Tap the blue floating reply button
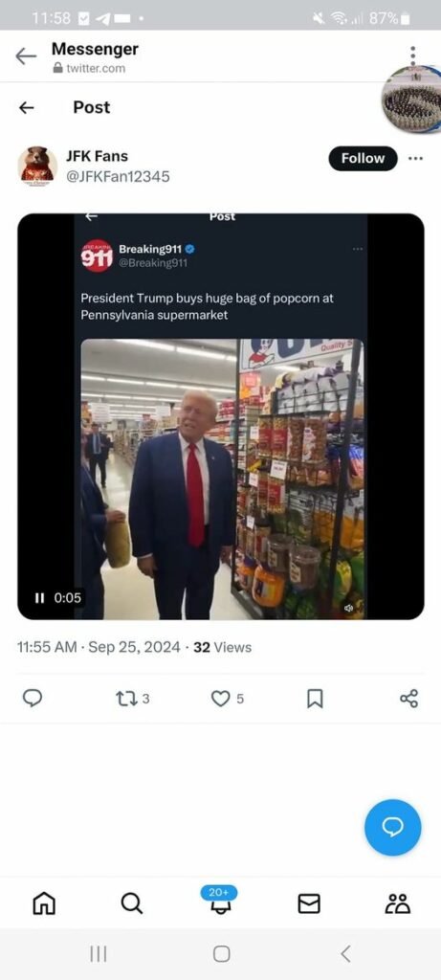This screenshot has height=980, width=441. point(393,828)
